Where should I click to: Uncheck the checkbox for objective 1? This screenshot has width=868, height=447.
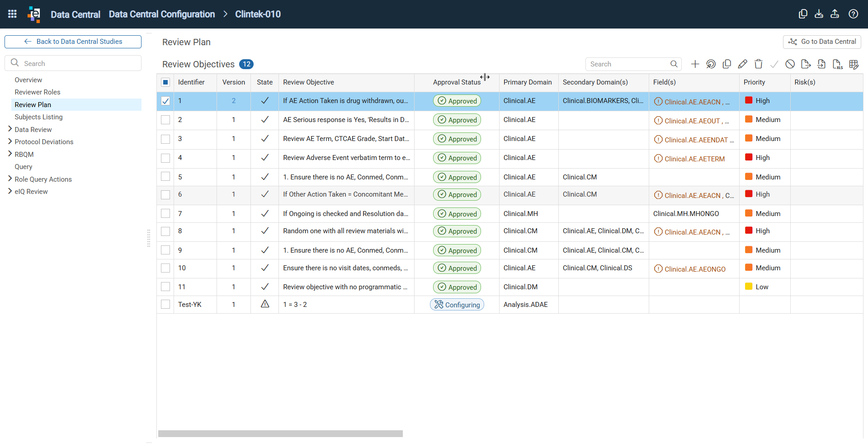tap(165, 101)
